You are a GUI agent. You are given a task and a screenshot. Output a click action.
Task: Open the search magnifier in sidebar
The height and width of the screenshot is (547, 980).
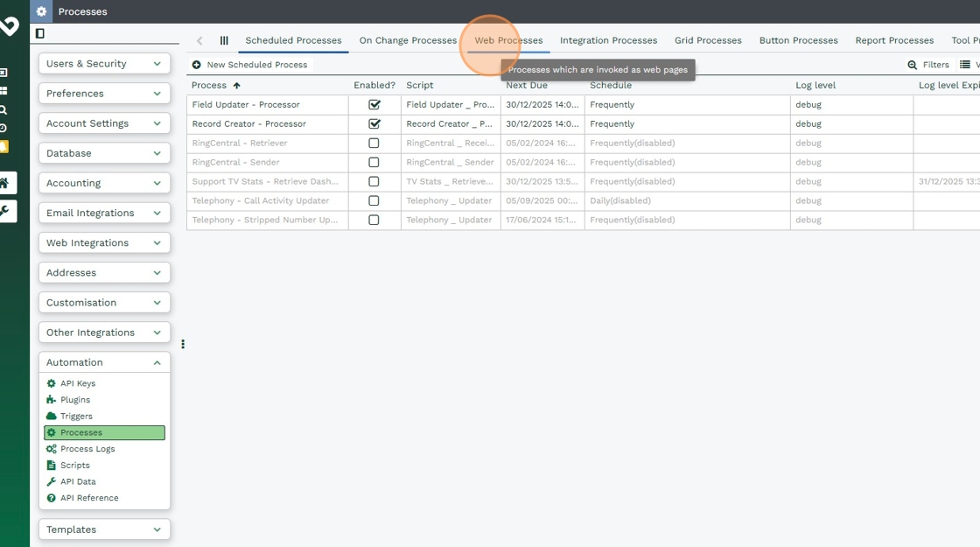3,109
